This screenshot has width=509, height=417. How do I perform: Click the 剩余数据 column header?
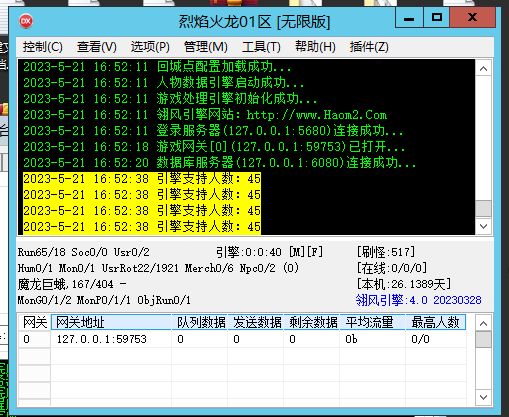click(312, 323)
